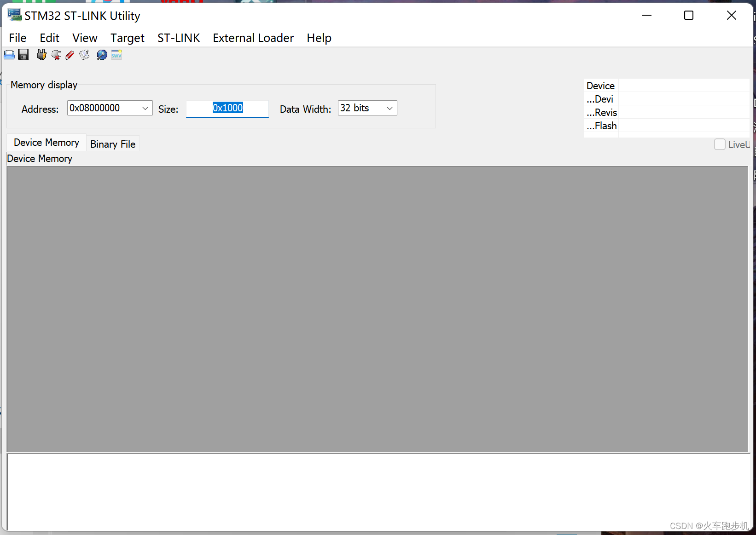Minimize the ST-LINK Utility window
Viewport: 756px width, 535px height.
(647, 15)
